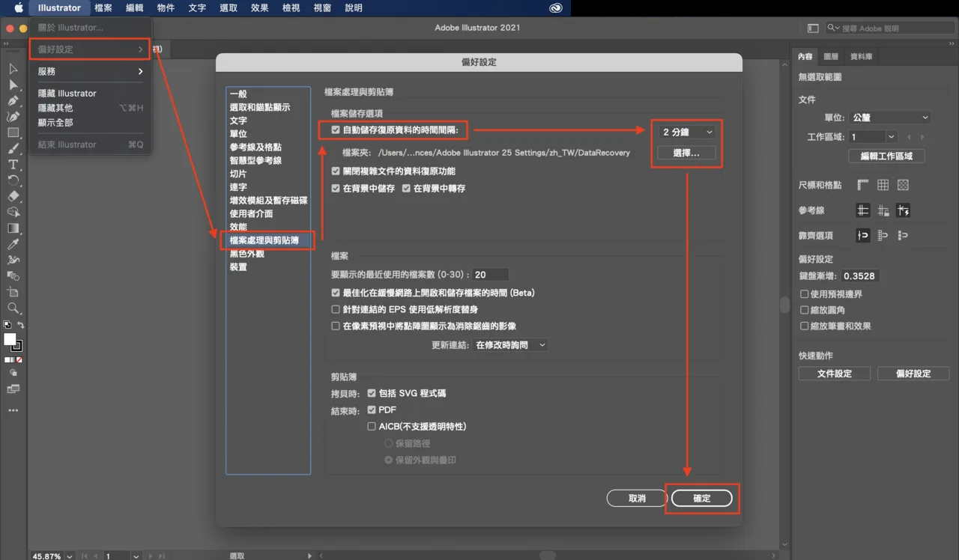Click the 文件設定 quick action button
Image resolution: width=959 pixels, height=560 pixels.
pyautogui.click(x=835, y=374)
